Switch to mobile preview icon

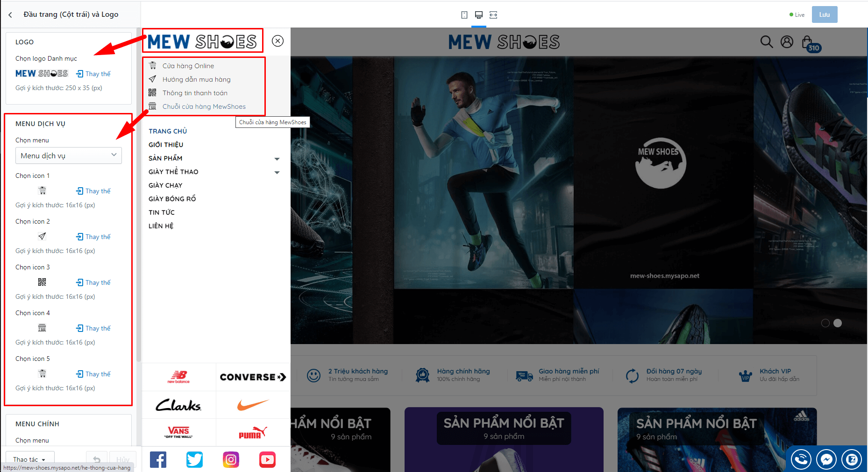point(464,15)
